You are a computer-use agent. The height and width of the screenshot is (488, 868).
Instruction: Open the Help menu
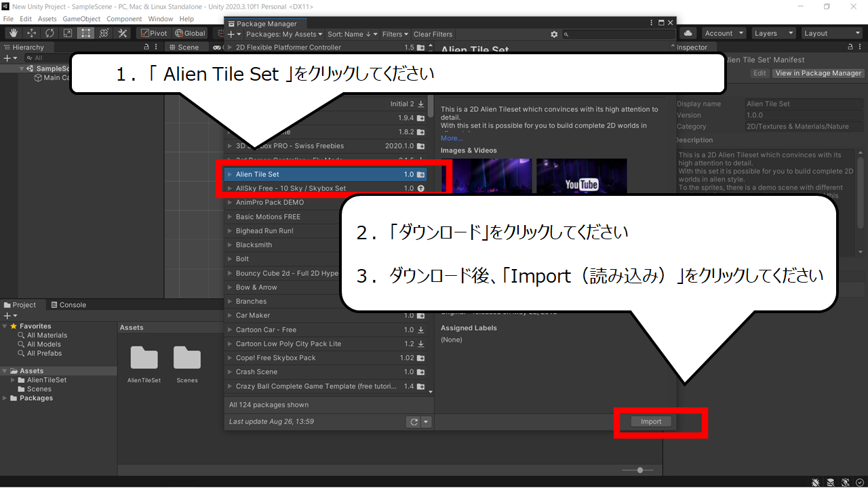coord(187,19)
